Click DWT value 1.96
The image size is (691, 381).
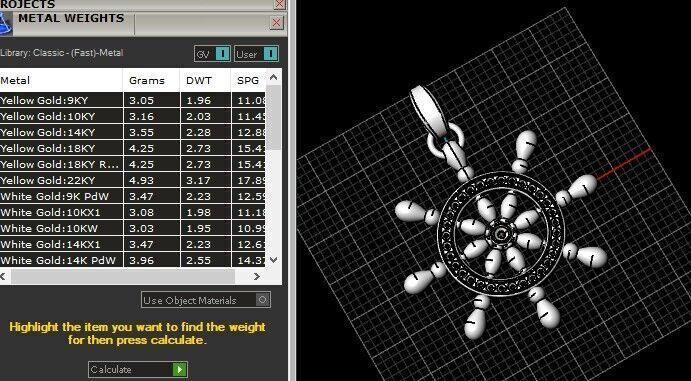[198, 100]
